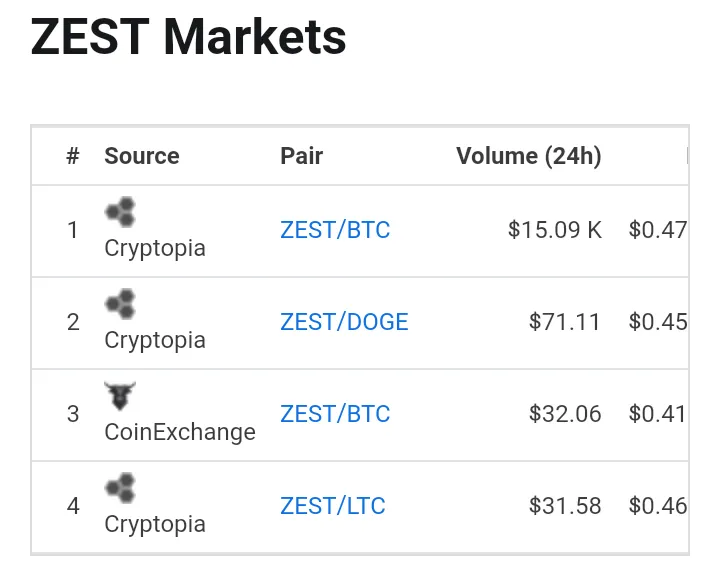Sort by Volume (24h) column header
Image resolution: width=720 pixels, height=576 pixels.
coord(529,156)
